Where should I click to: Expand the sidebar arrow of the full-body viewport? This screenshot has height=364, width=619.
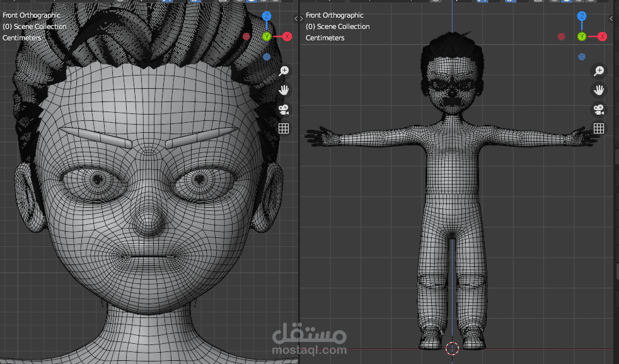611,18
